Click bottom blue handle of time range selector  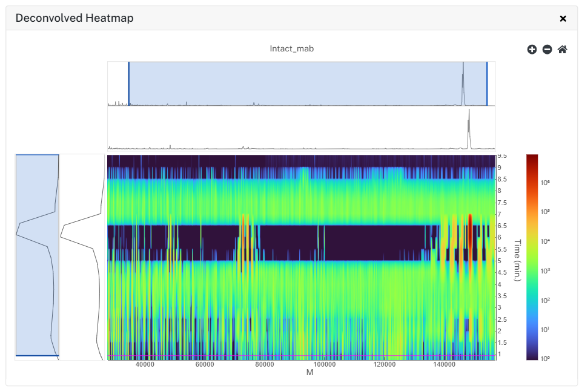pos(37,356)
